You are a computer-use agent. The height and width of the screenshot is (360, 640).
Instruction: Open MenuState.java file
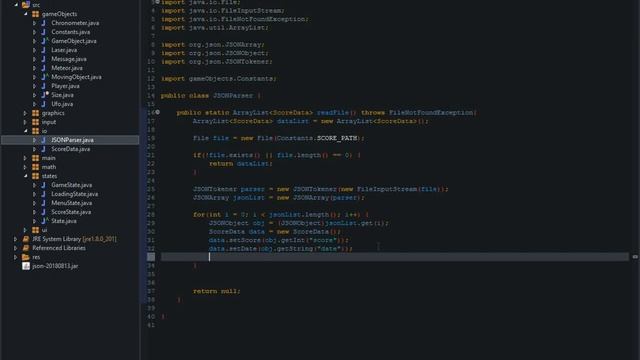click(71, 203)
